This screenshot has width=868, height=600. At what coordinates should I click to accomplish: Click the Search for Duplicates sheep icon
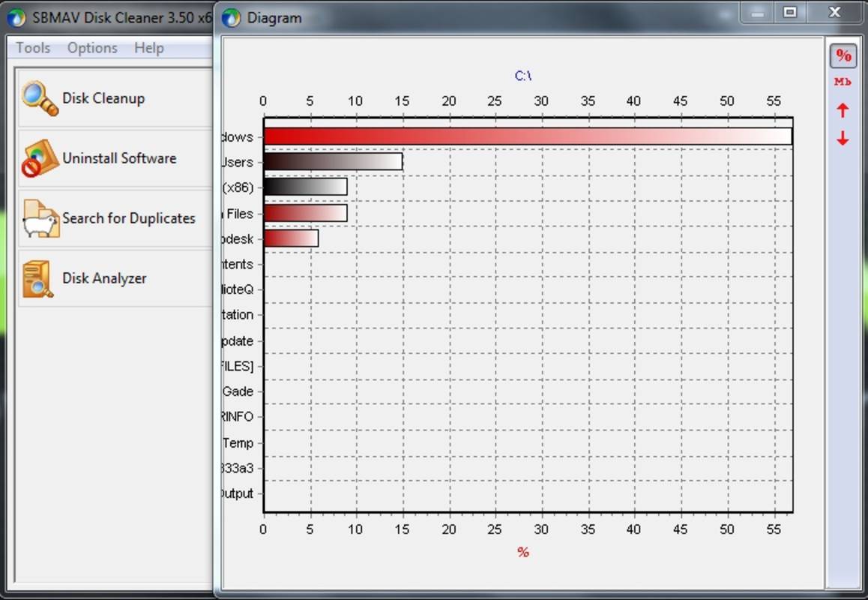tap(40, 219)
